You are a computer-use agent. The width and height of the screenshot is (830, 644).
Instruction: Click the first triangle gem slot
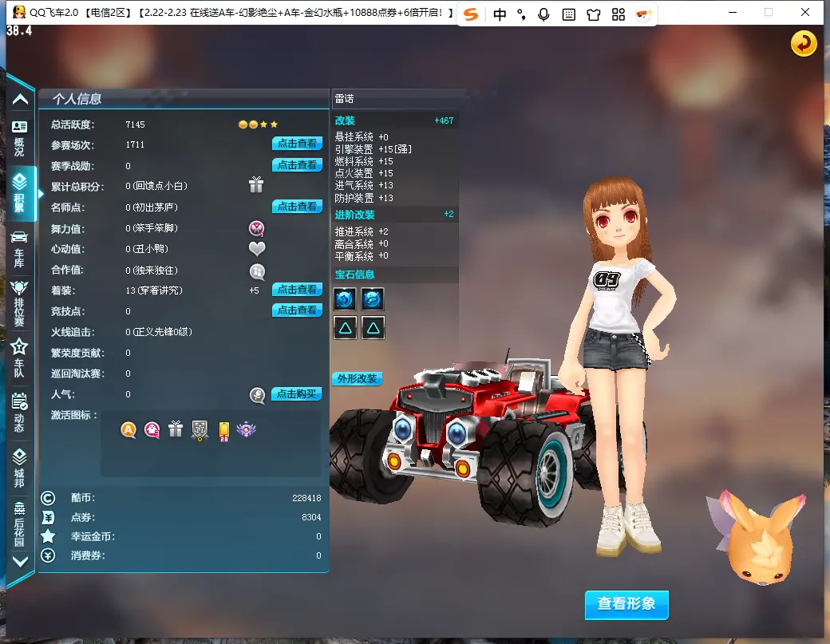click(x=345, y=328)
